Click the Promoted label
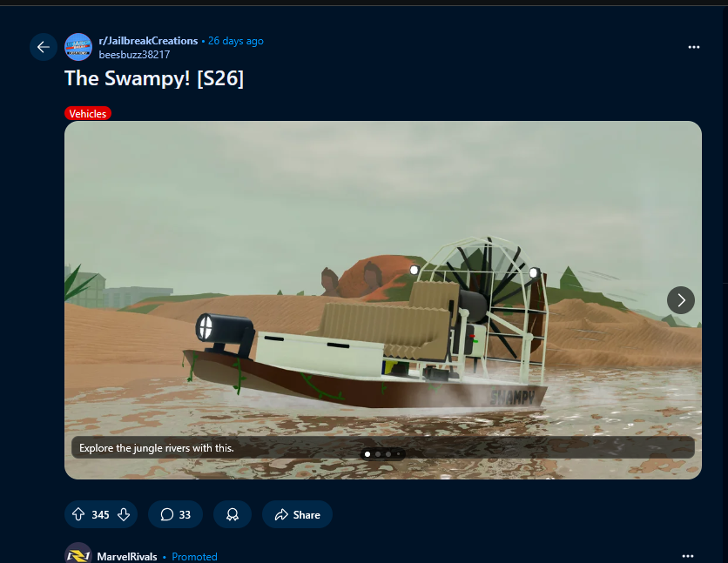 pos(194,557)
